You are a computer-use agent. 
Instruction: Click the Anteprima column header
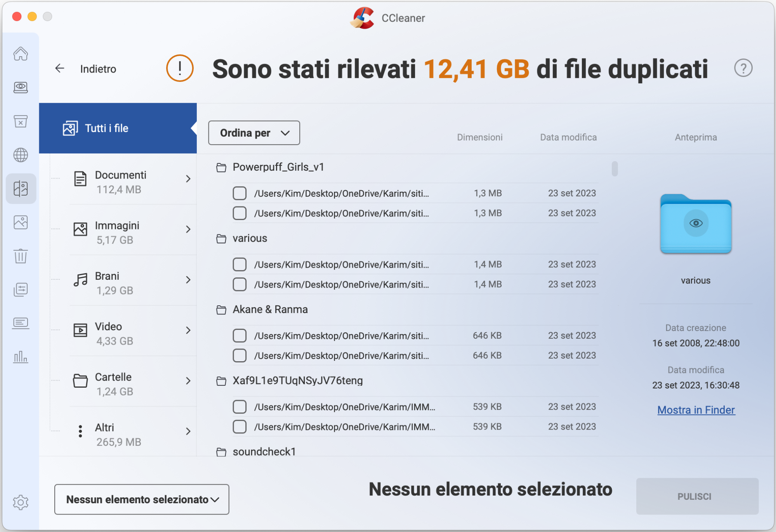pyautogui.click(x=696, y=137)
